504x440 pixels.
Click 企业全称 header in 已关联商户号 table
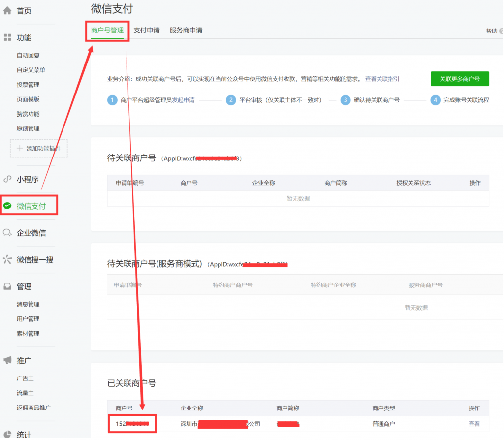pos(192,408)
